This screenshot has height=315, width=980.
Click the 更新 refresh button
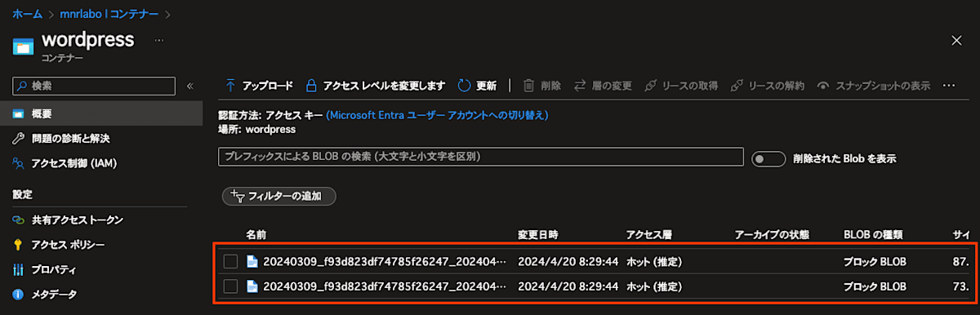point(477,86)
